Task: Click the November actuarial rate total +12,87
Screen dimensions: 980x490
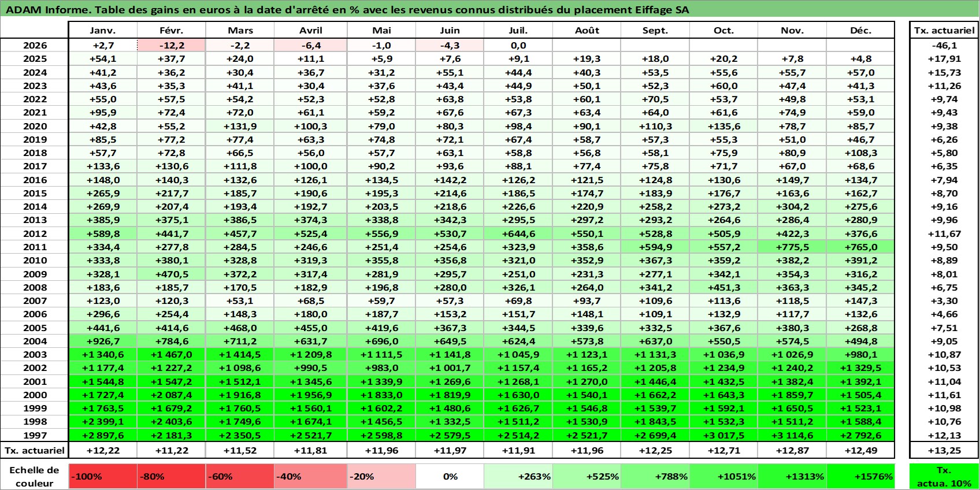Action: 792,450
